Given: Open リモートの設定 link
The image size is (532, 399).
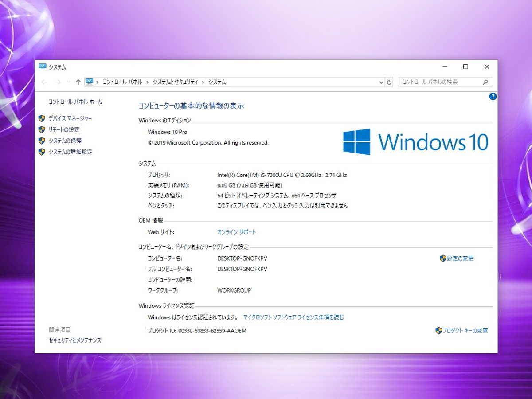Looking at the screenshot, I should (64, 129).
